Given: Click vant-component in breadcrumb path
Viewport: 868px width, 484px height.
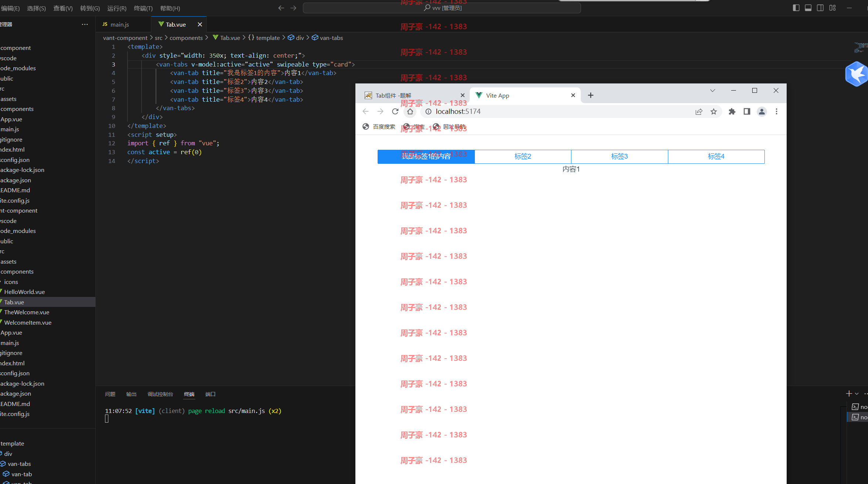Looking at the screenshot, I should [x=125, y=38].
